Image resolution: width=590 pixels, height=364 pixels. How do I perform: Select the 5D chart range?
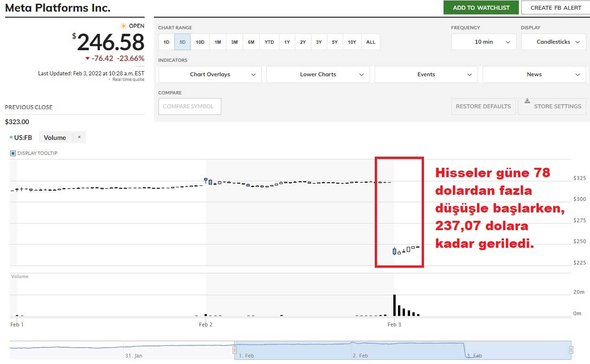pyautogui.click(x=183, y=42)
